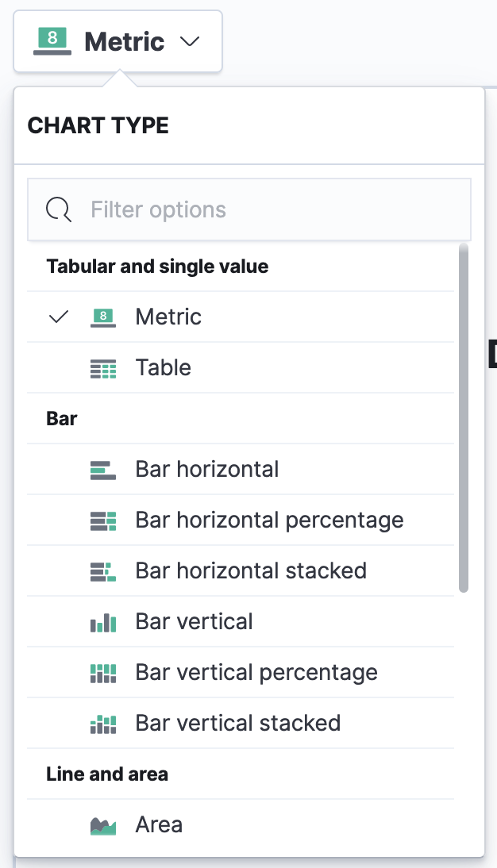The height and width of the screenshot is (868, 497).
Task: Click the magnifying glass search icon
Action: (59, 209)
